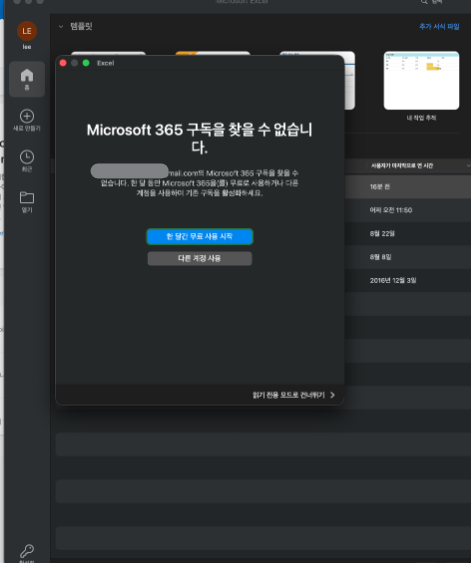Sort by 사용자가 마지막으로 연 시간 header
The height and width of the screenshot is (563, 471).
point(402,166)
